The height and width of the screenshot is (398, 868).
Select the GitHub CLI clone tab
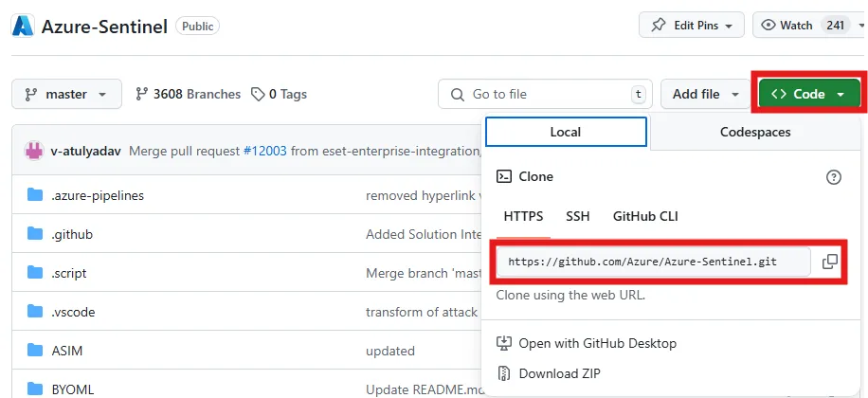pyautogui.click(x=645, y=216)
